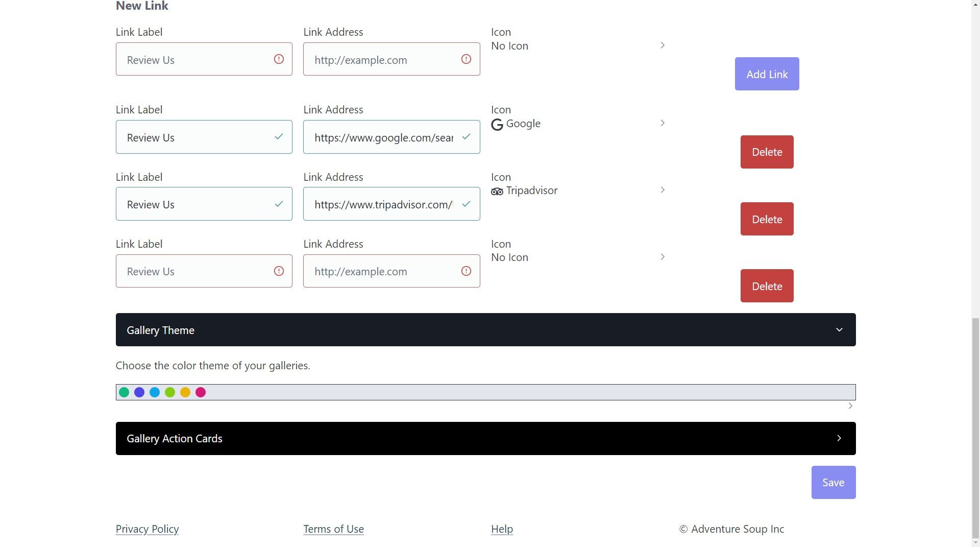Screen dimensions: 980x547
Task: Focus the last row Link Address input
Action: click(x=391, y=271)
